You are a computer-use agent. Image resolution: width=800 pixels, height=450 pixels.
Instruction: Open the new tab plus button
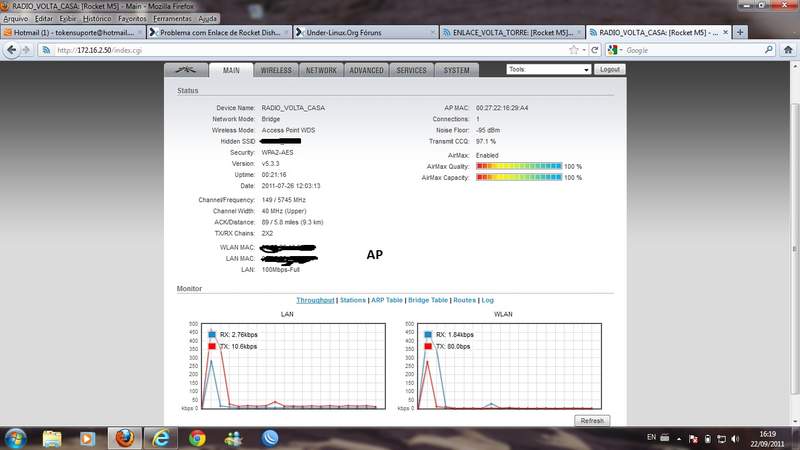(x=740, y=32)
